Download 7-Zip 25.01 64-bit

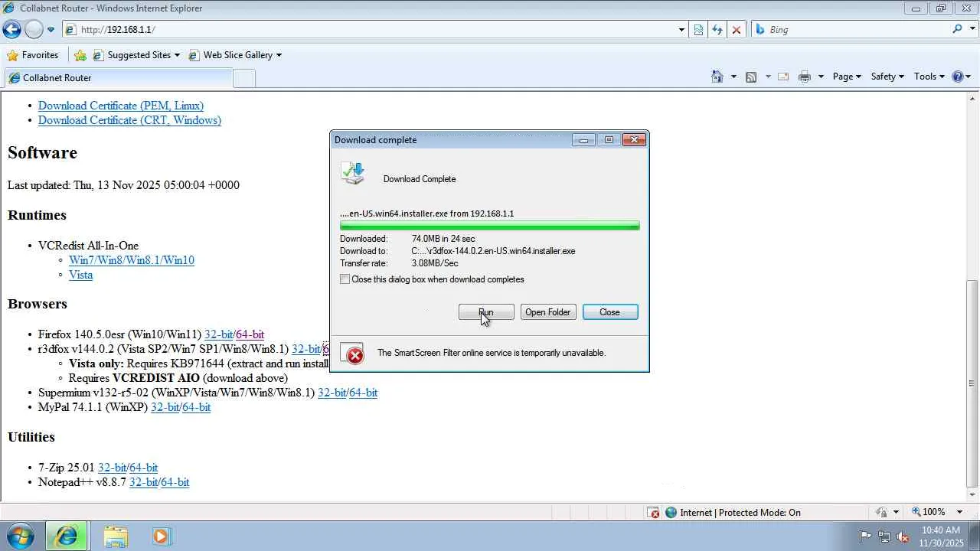(x=144, y=468)
